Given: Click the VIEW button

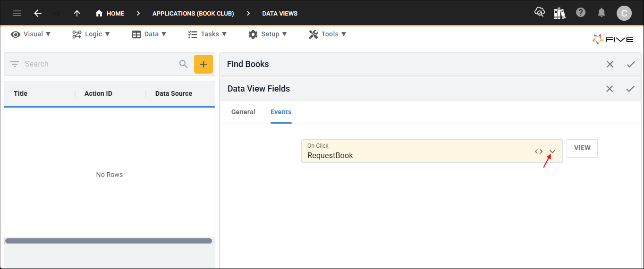Looking at the screenshot, I should click(582, 148).
